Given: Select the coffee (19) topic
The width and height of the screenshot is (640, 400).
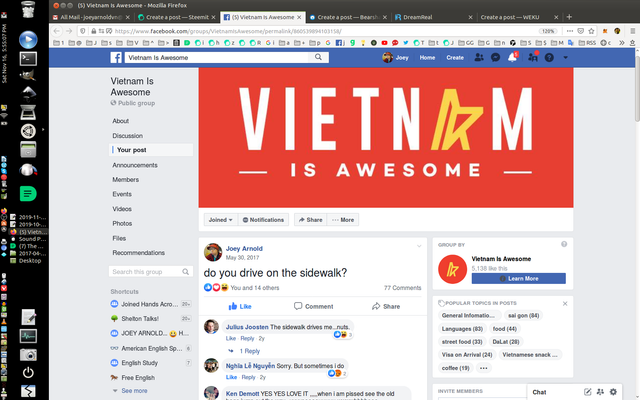Looking at the screenshot, I should pos(456,368).
